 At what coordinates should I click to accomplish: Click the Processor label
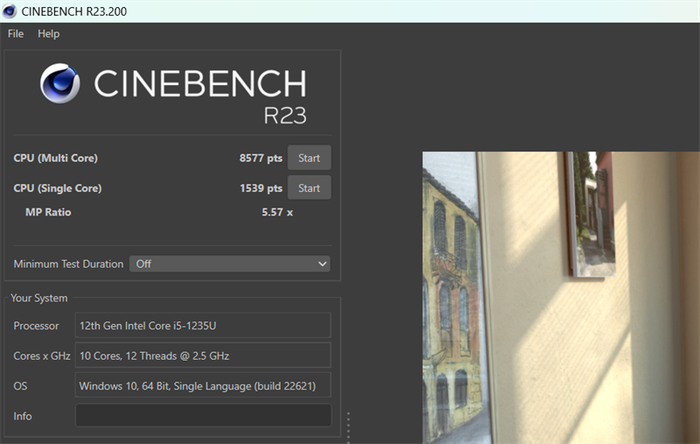tap(36, 326)
